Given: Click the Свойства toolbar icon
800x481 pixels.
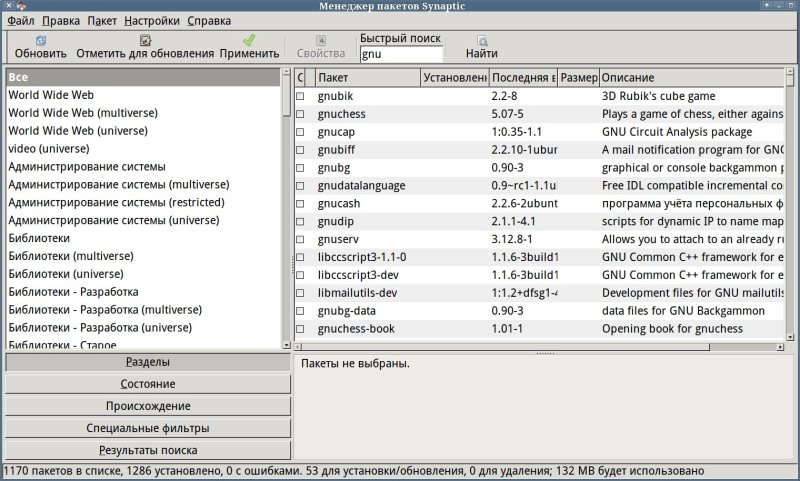Looking at the screenshot, I should tap(321, 40).
